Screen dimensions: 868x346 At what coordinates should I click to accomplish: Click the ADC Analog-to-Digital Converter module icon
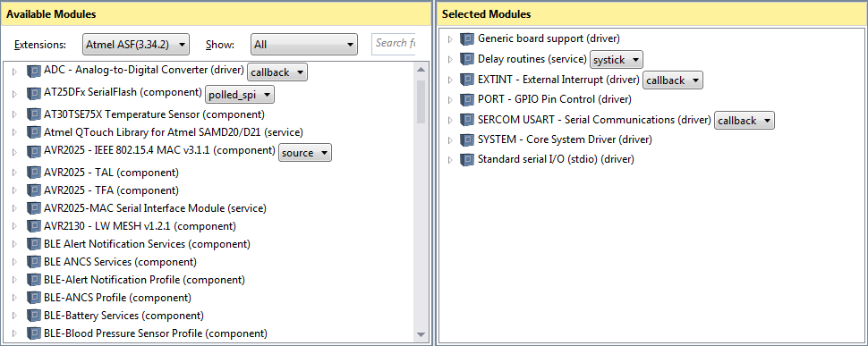[34, 71]
